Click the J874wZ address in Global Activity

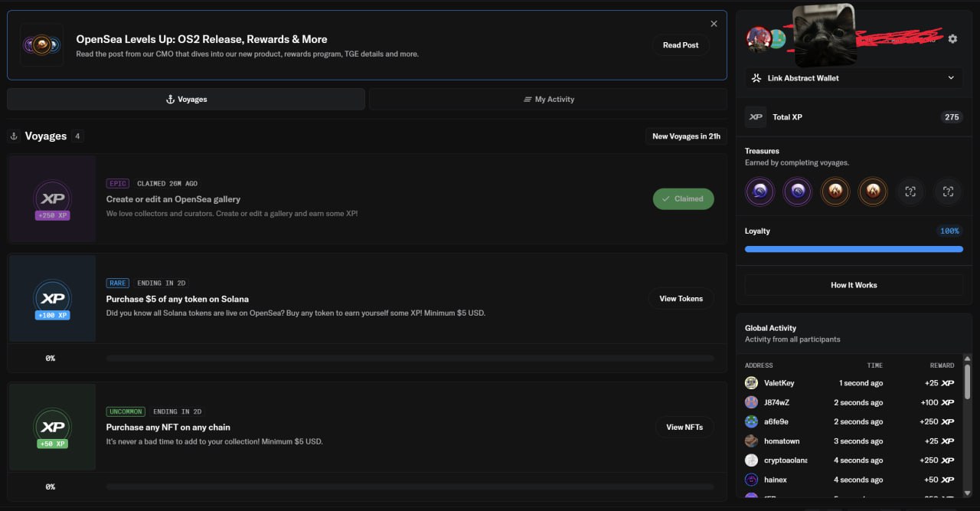coord(777,402)
